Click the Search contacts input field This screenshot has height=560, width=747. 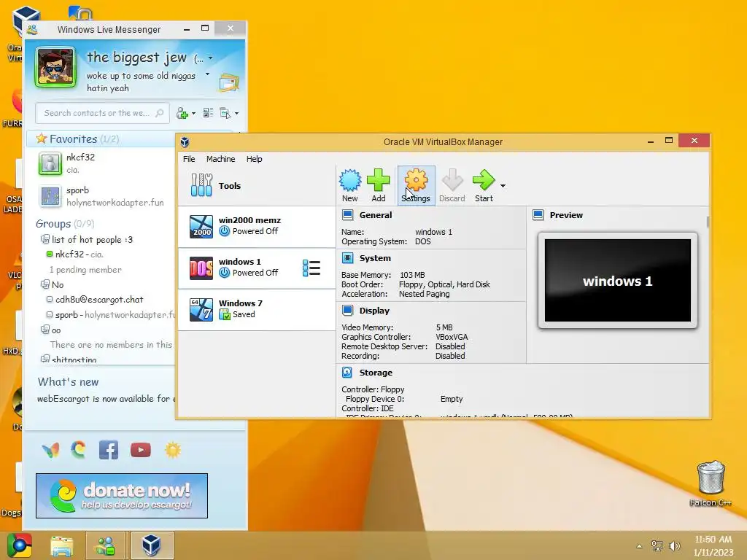point(102,113)
